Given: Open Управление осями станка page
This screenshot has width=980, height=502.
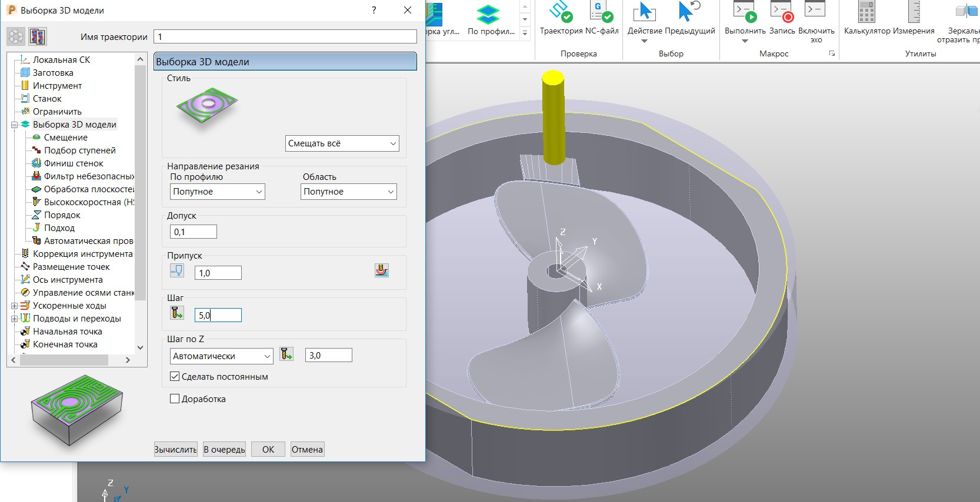Looking at the screenshot, I should (x=83, y=292).
